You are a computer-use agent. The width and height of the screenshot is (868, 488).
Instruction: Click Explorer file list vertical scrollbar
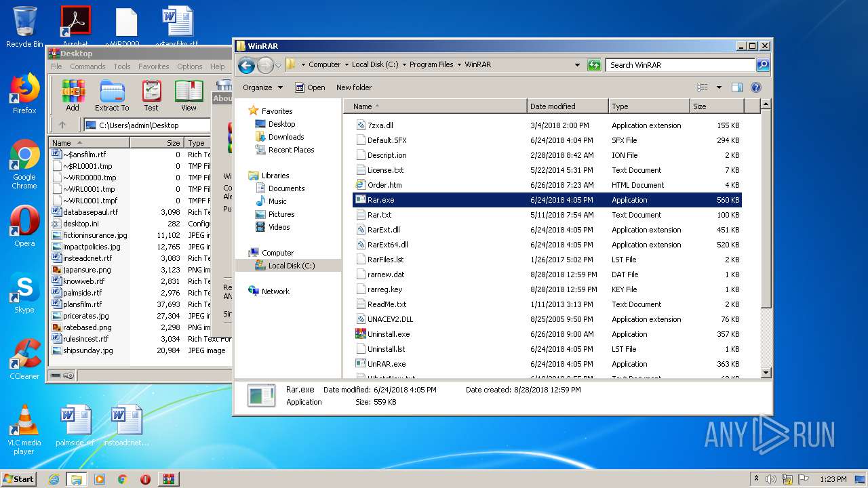coord(766,210)
